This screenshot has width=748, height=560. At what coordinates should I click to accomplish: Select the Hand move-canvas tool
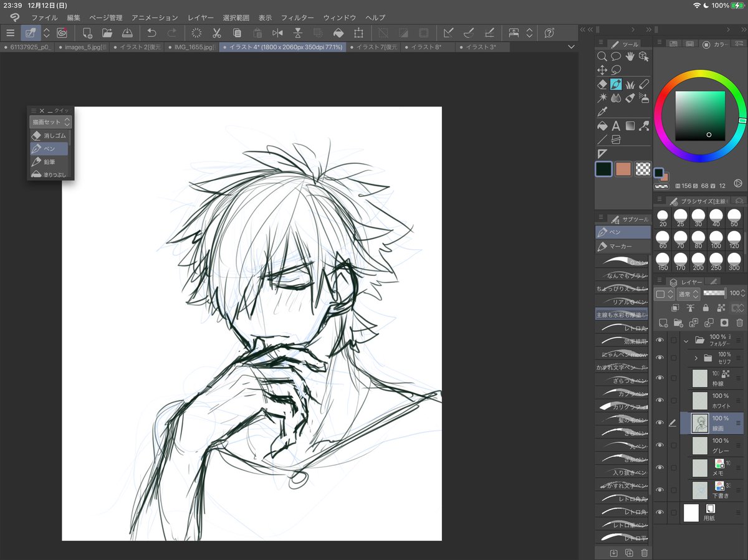(x=630, y=56)
